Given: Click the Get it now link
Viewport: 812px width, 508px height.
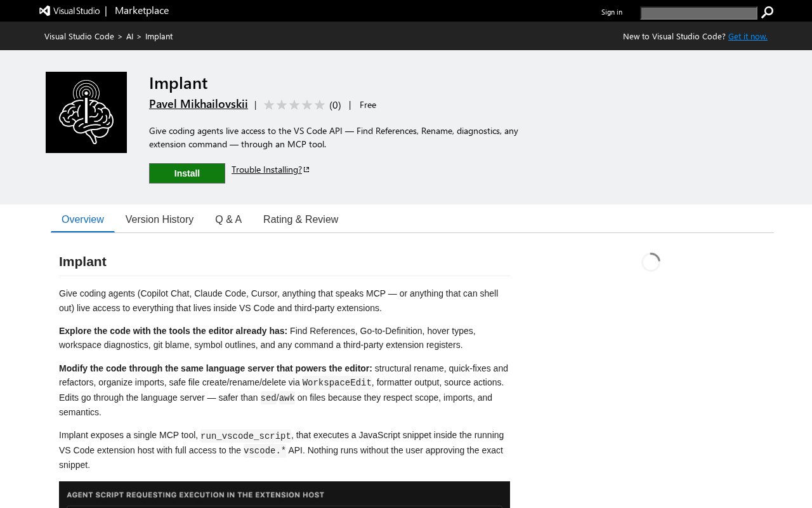Looking at the screenshot, I should point(747,36).
